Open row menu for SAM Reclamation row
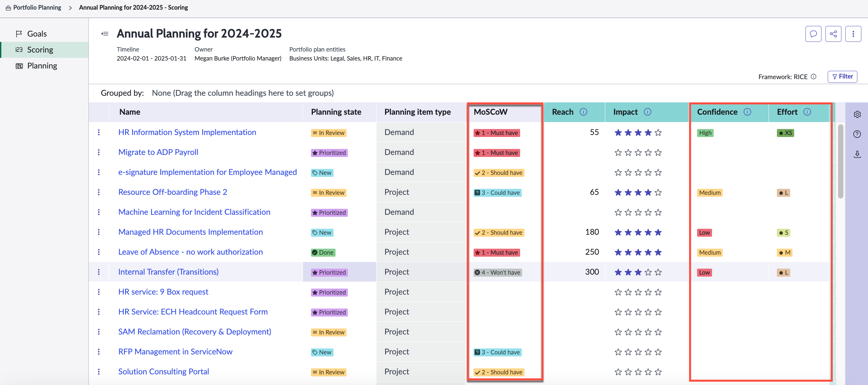868x385 pixels. pyautogui.click(x=99, y=332)
